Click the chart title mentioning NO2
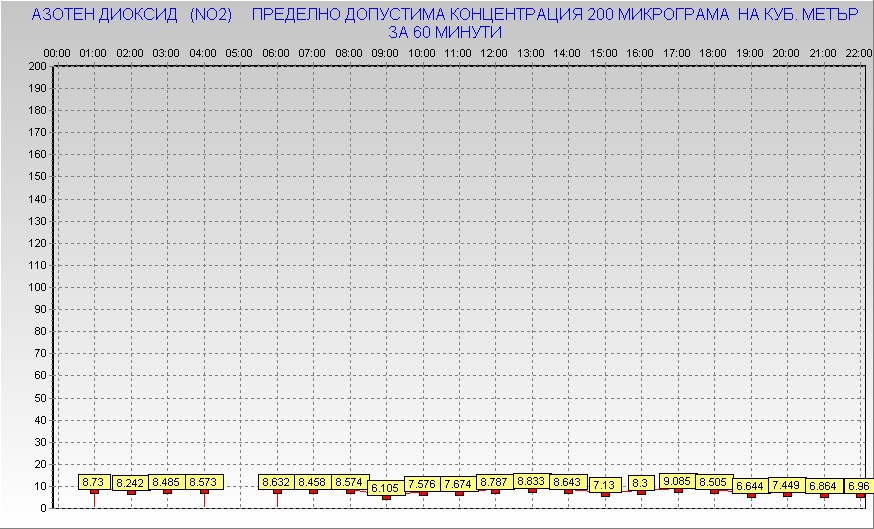This screenshot has width=874, height=529. pyautogui.click(x=445, y=23)
